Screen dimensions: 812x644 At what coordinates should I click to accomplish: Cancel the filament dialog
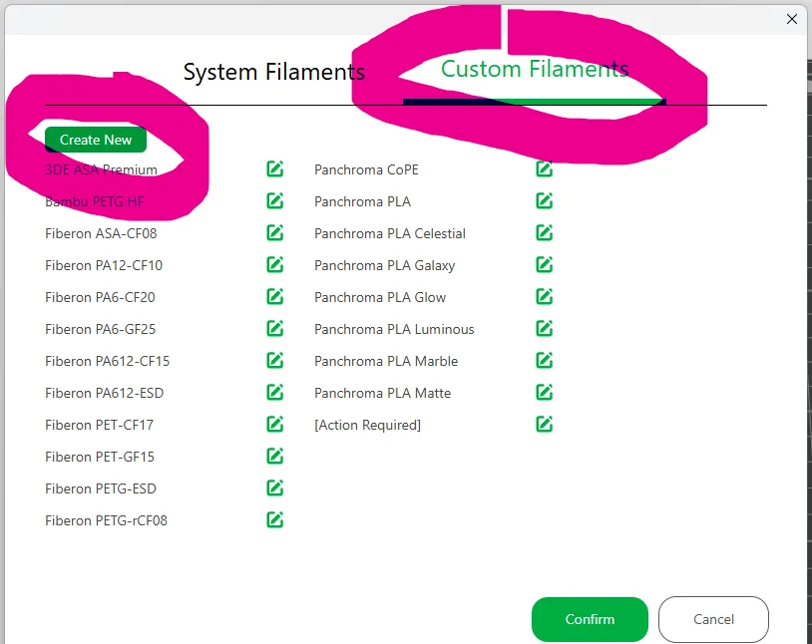coord(713,619)
